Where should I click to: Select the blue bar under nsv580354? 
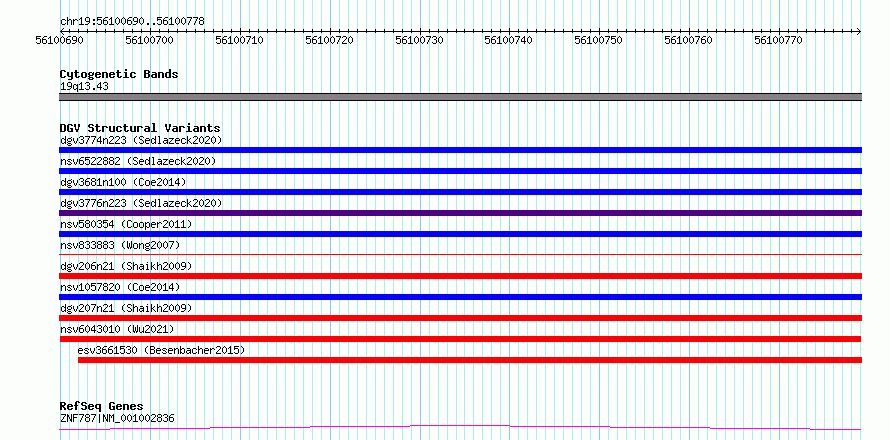460,234
